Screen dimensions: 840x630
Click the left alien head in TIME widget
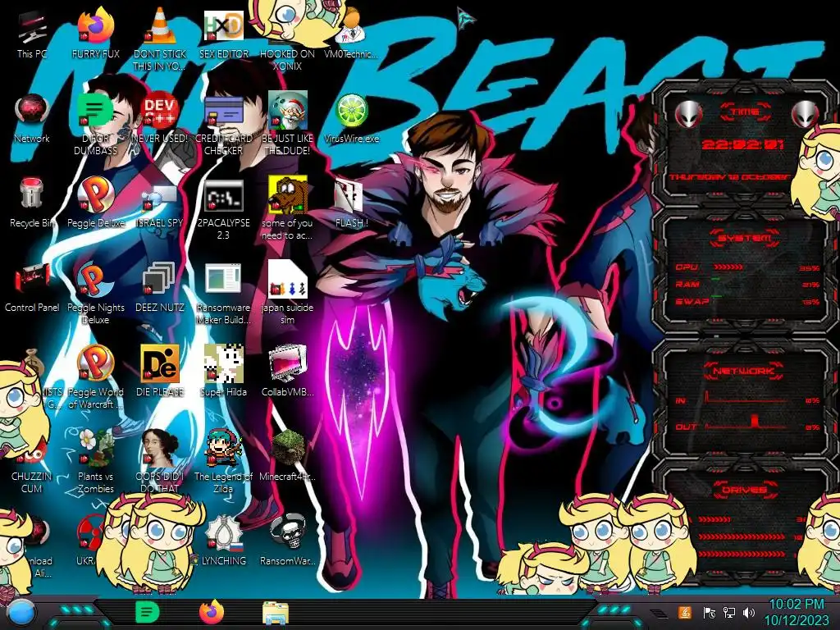(688, 113)
